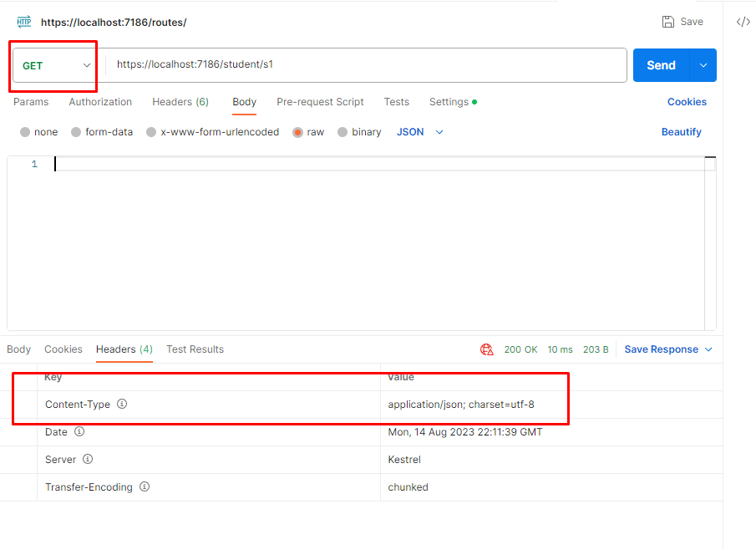Click the 203 B response size
756x550 pixels.
coord(596,349)
